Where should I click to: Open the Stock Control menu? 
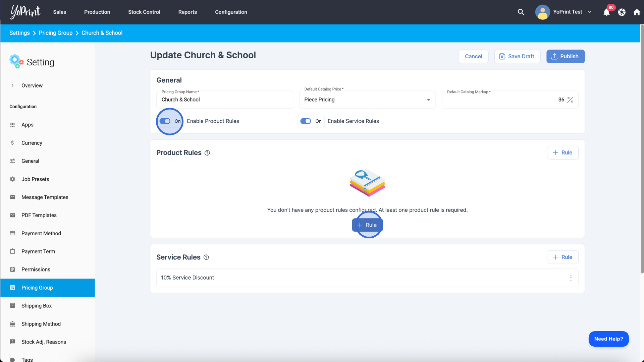tap(144, 12)
